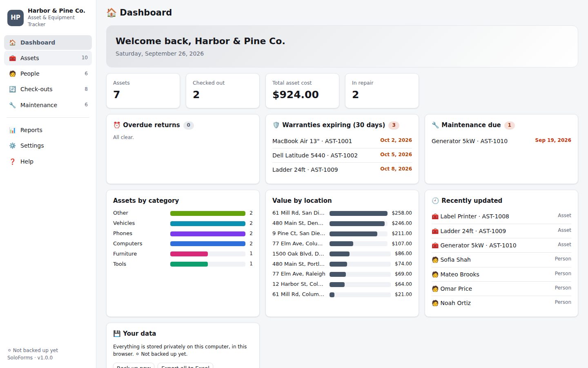Click the house icon beside the page title
588x368 pixels.
(x=111, y=13)
